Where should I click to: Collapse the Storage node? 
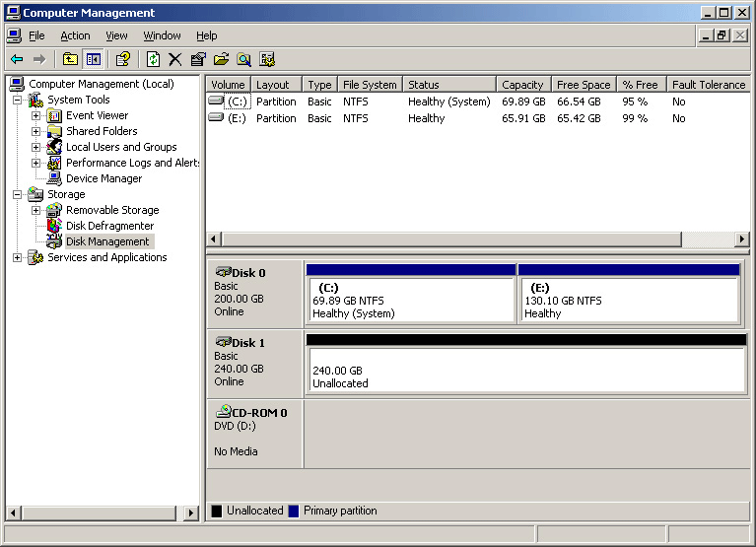18,195
